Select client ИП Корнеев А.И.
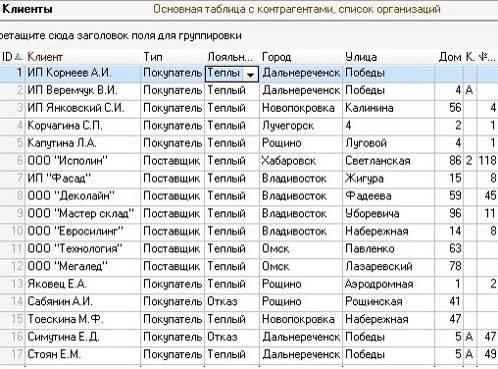Viewport: 498px width, 369px height. point(69,73)
